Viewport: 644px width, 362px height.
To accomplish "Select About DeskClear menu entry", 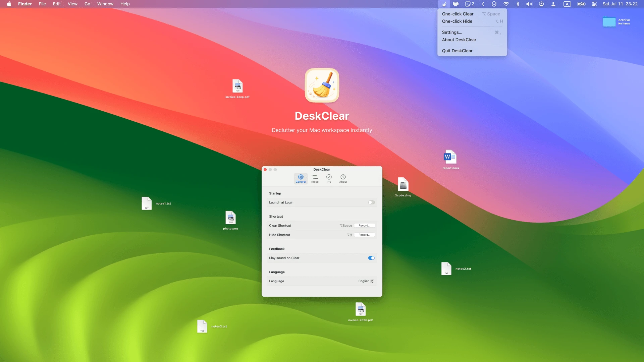I will pyautogui.click(x=472, y=40).
